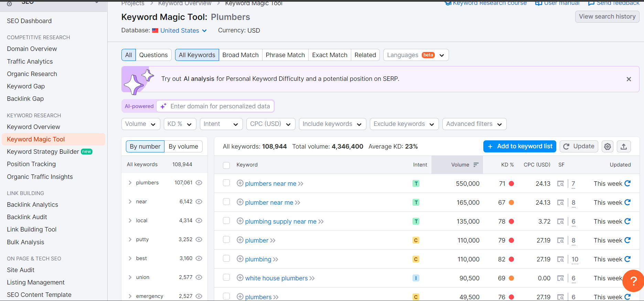
Task: Switch groups to By volume
Action: coord(183,147)
